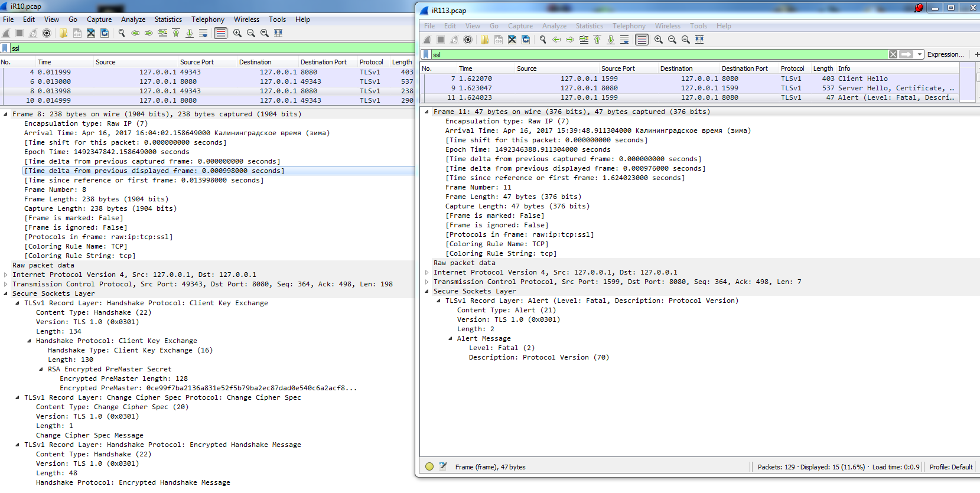Close capture file icon in iR113.pcap toolbar

point(512,40)
